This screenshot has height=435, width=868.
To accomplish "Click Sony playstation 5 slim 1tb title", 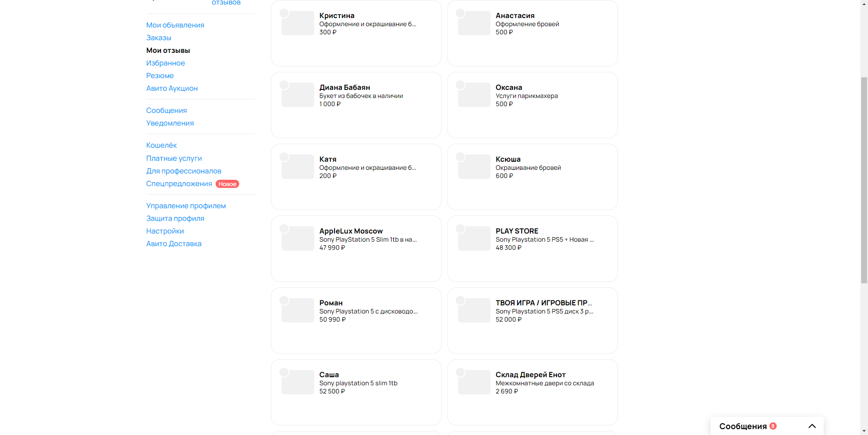I will coord(358,383).
